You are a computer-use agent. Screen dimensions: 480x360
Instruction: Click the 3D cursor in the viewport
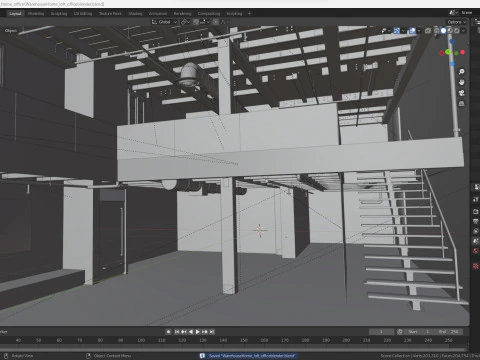[x=260, y=230]
